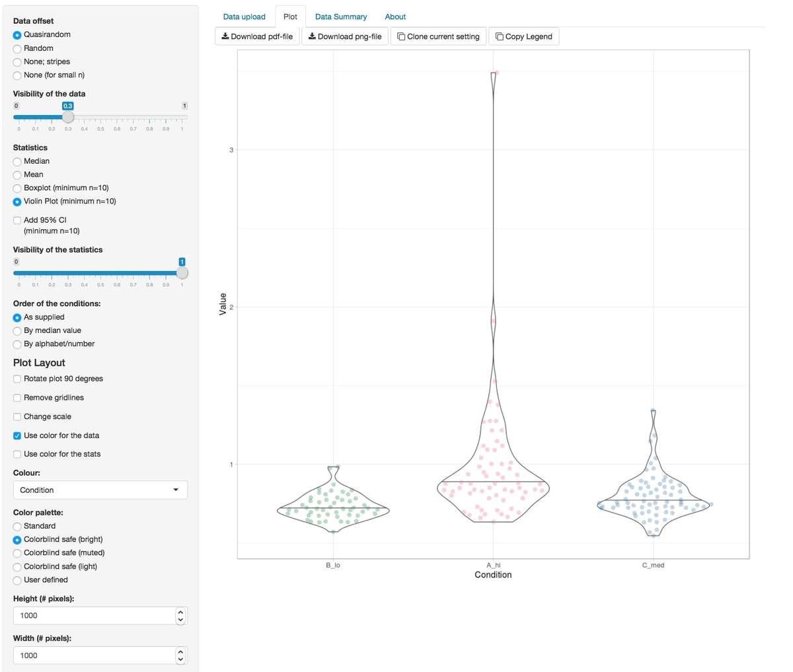Viewport: 793px width, 672px height.
Task: Keep condition order As supplied
Action: (17, 318)
